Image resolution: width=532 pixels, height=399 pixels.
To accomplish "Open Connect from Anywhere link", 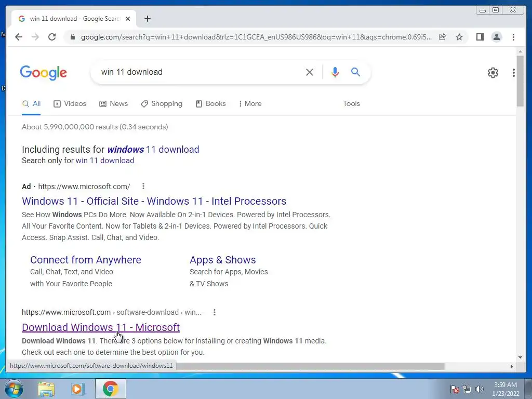I will pyautogui.click(x=86, y=260).
